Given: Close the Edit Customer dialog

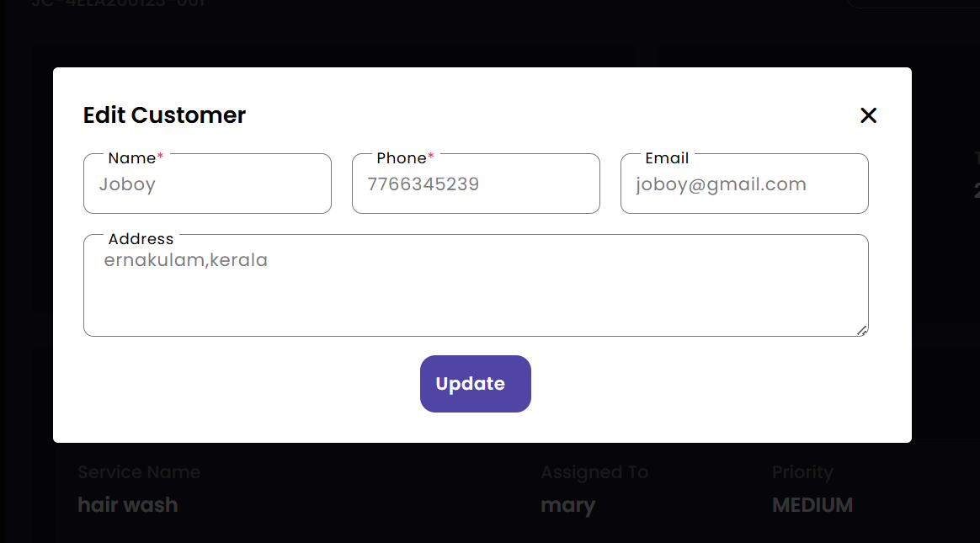Looking at the screenshot, I should point(868,115).
